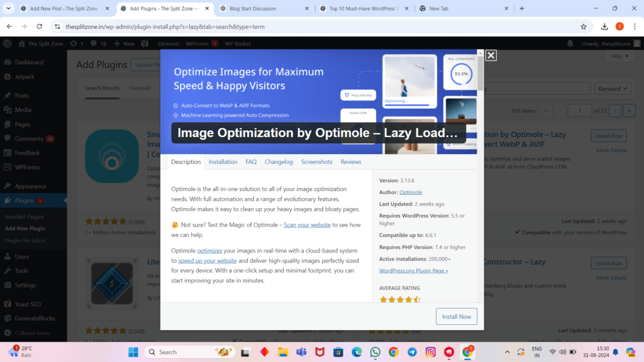Viewport: 644px width, 362px height.
Task: Open the Plugins sidebar menu
Action: click(x=33, y=200)
